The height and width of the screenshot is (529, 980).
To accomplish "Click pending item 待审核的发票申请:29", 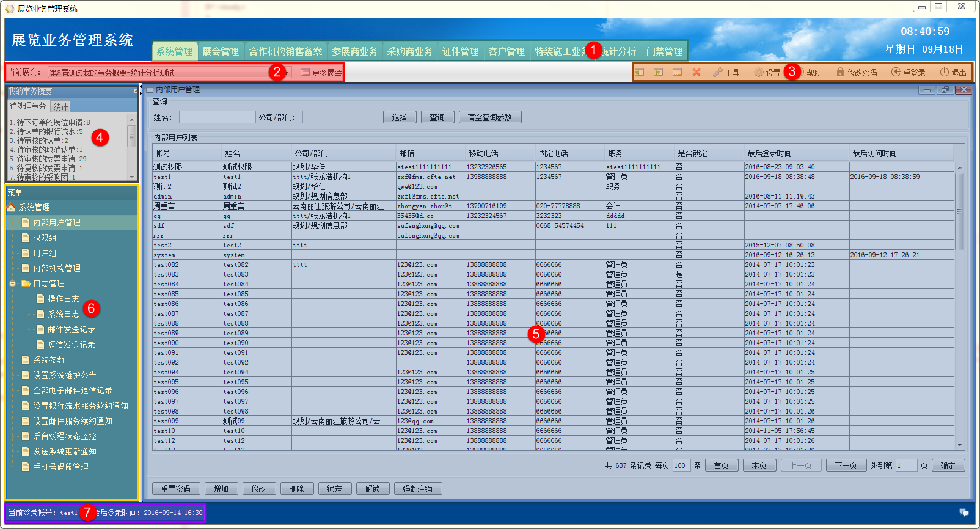I will pos(48,159).
